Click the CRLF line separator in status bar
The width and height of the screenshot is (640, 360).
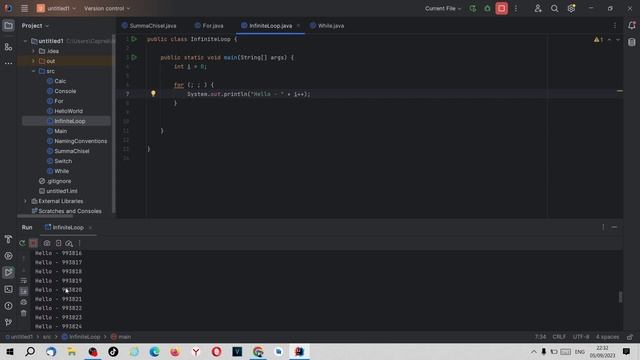pos(559,337)
